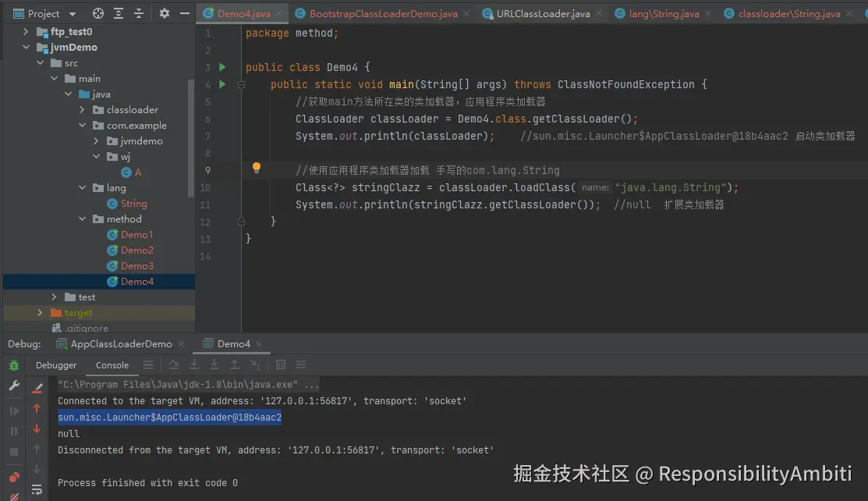Select Demo2 in the project tree
Viewport: 868px width, 501px height.
coord(130,250)
